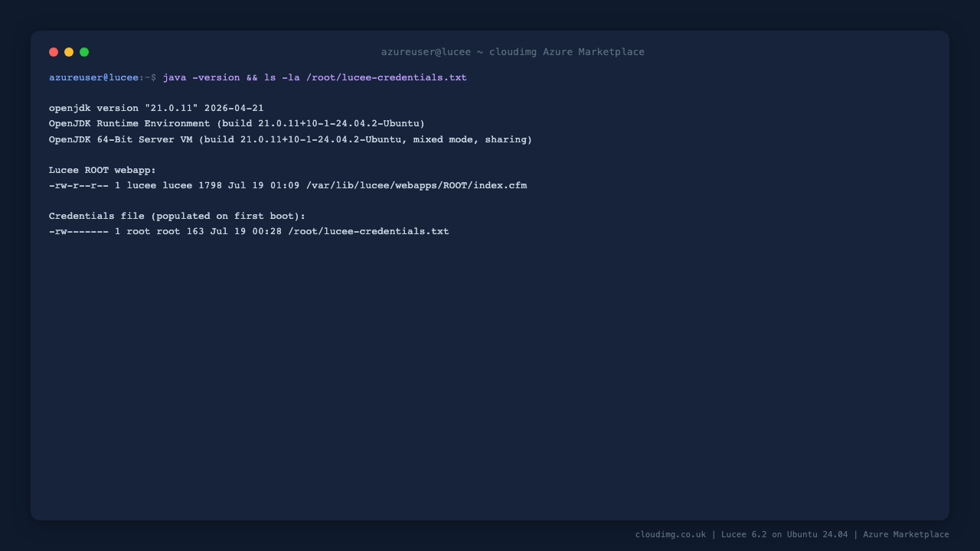Click the Lucee ROOT webapp heading

tap(103, 170)
